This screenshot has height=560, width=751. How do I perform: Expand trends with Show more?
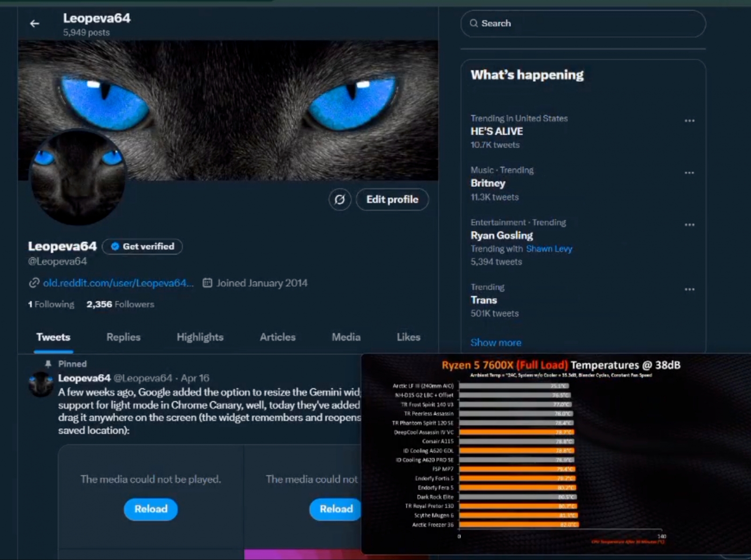(x=496, y=343)
